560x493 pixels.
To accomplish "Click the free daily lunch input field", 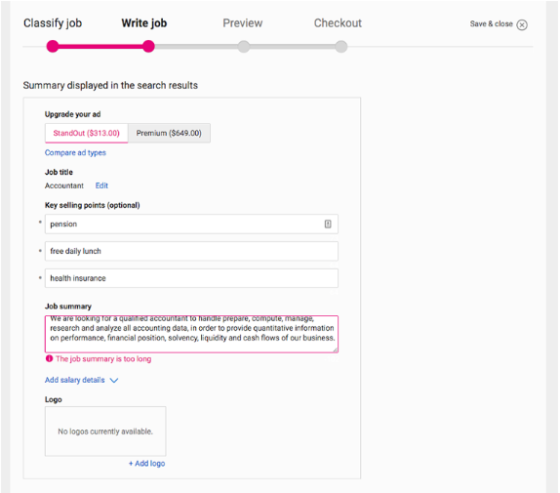I will click(191, 251).
